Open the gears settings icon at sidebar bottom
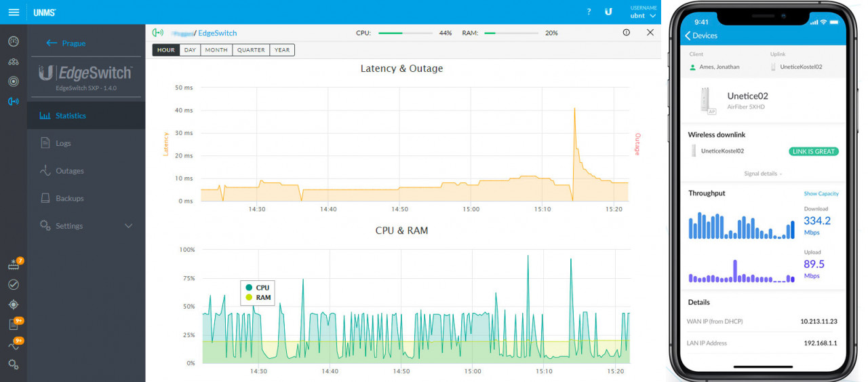The image size is (868, 382). pyautogui.click(x=14, y=364)
